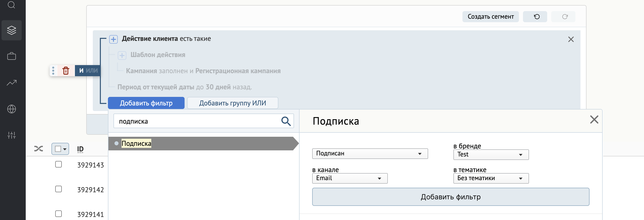
Task: Open the в канале Email dropdown
Action: pyautogui.click(x=350, y=178)
